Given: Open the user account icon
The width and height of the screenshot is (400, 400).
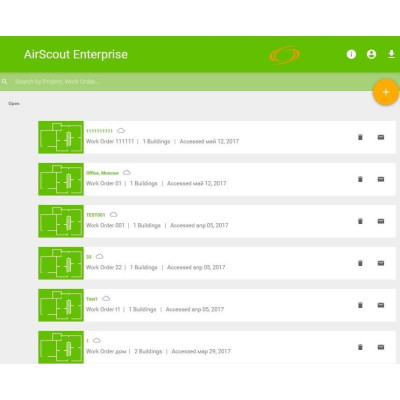Looking at the screenshot, I should [371, 54].
